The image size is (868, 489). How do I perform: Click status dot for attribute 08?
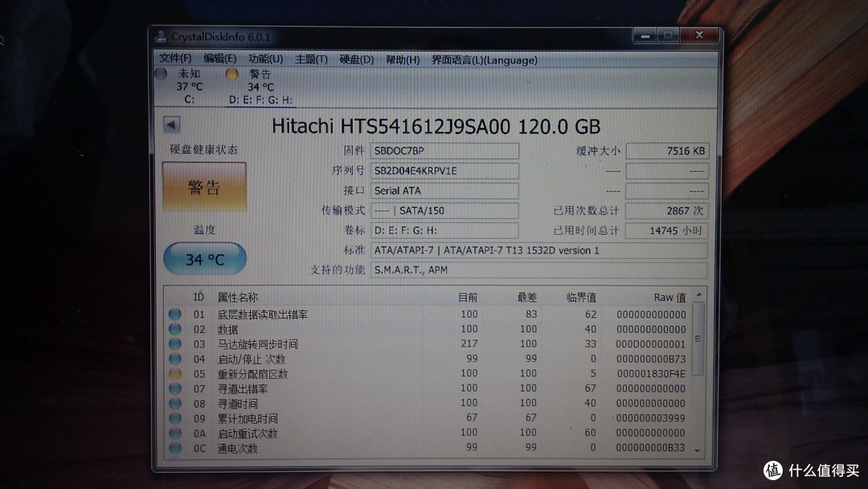pyautogui.click(x=175, y=403)
